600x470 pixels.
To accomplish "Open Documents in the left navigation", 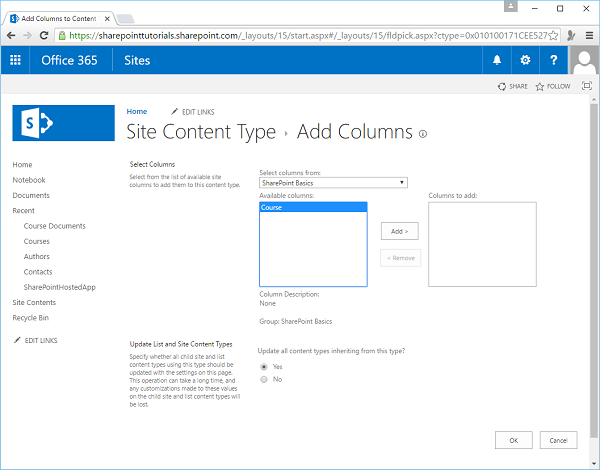I will (31, 195).
